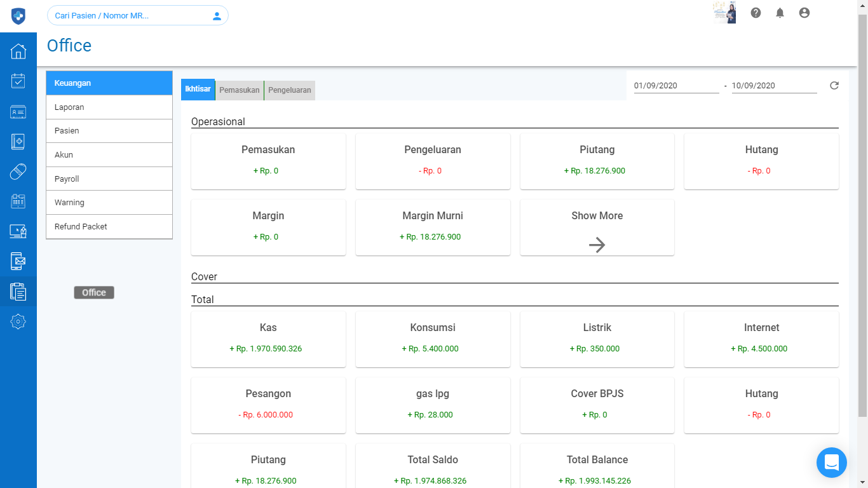Open the settings gear sidebar icon

tap(18, 322)
